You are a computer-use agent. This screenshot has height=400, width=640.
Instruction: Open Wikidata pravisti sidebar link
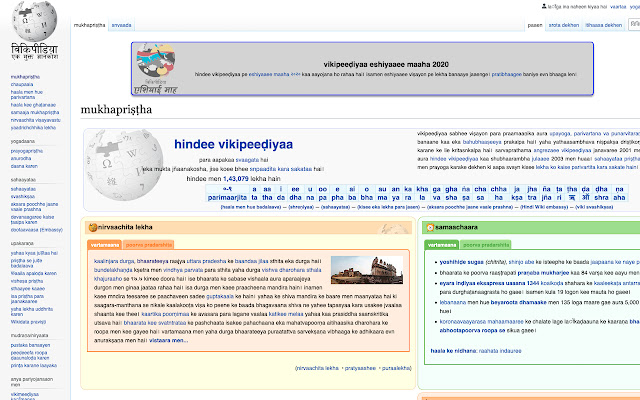tap(29, 322)
